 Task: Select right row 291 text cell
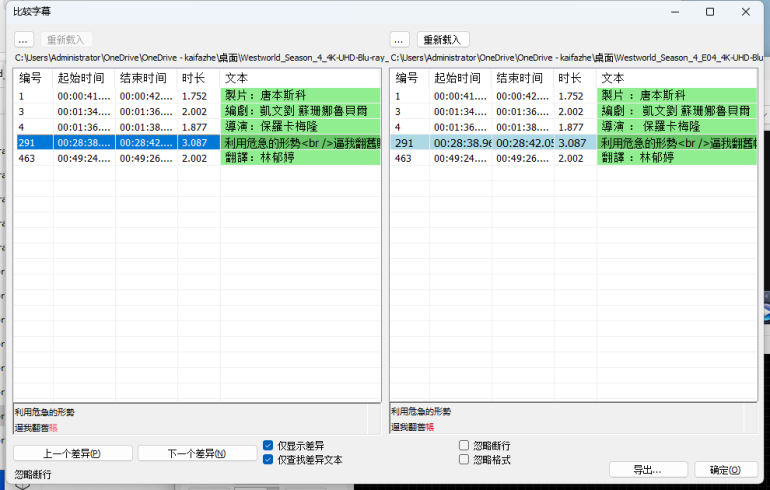(x=677, y=142)
